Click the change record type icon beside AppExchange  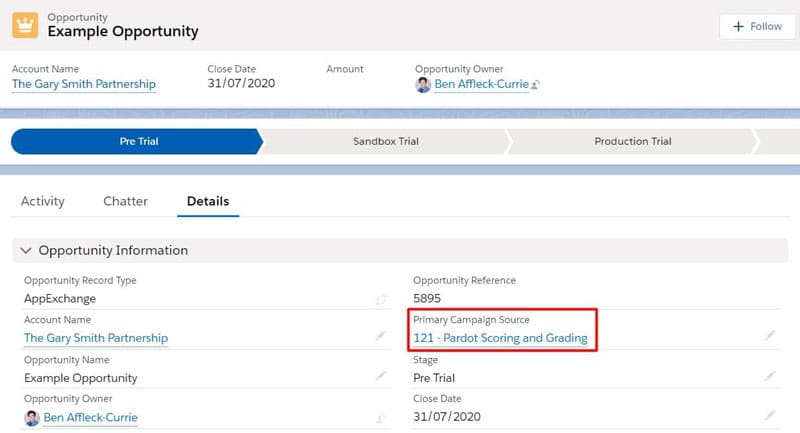tap(380, 298)
